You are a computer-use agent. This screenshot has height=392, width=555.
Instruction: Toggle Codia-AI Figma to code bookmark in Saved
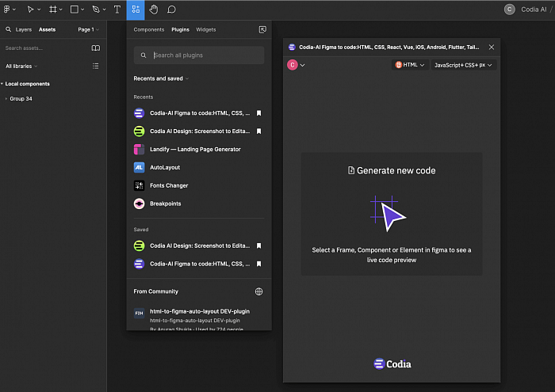(x=259, y=264)
